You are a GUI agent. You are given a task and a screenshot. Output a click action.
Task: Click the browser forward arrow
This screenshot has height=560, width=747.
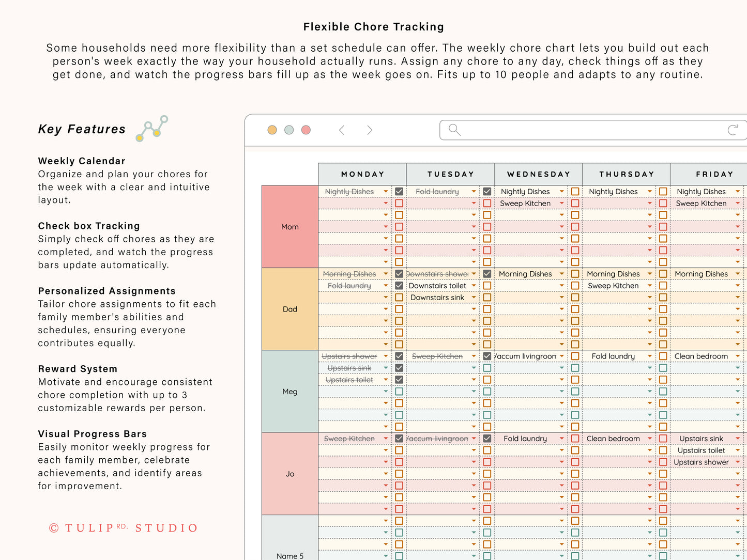coord(370,130)
